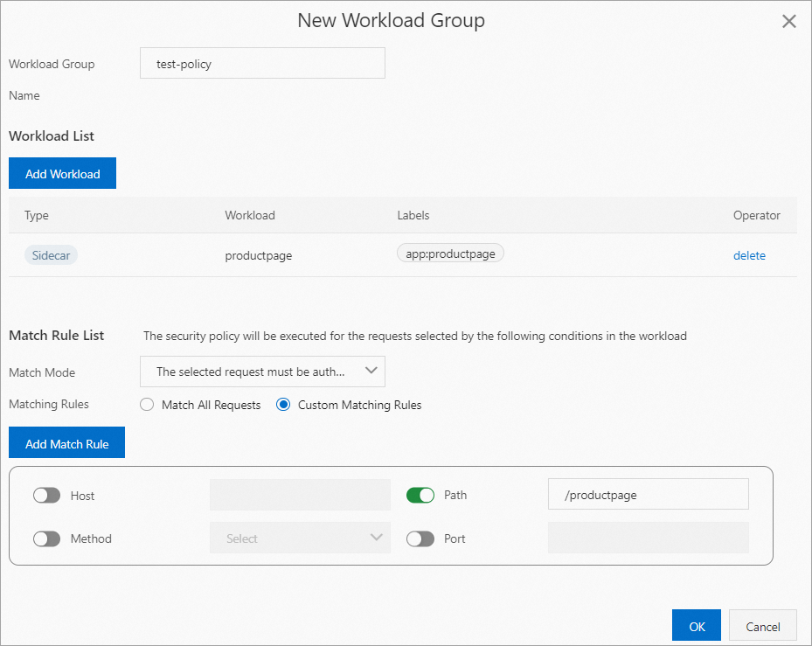812x646 pixels.
Task: Enable the Host toggle switch
Action: click(x=46, y=495)
